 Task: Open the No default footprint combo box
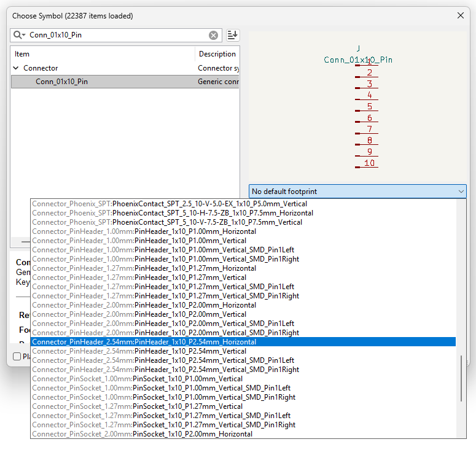click(x=357, y=192)
